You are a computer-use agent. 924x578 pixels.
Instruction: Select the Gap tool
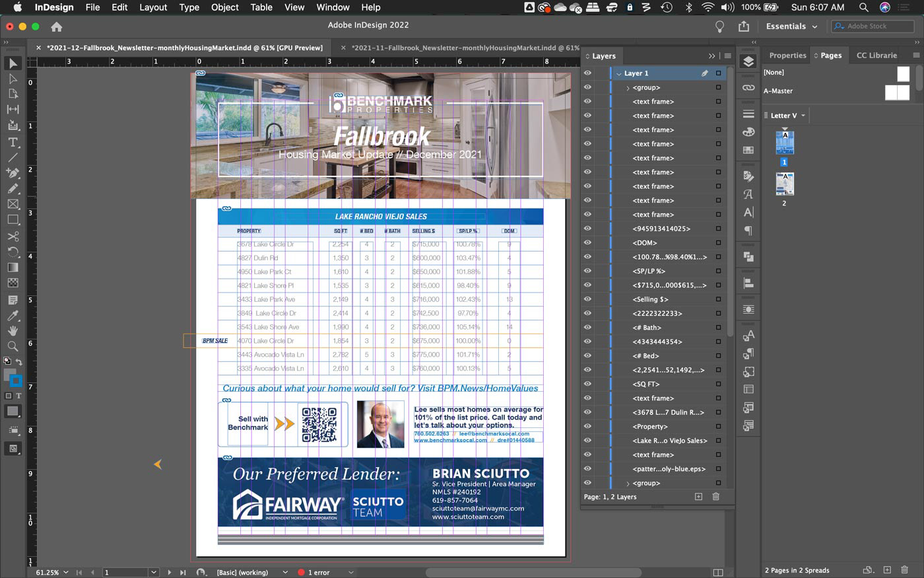click(x=13, y=109)
